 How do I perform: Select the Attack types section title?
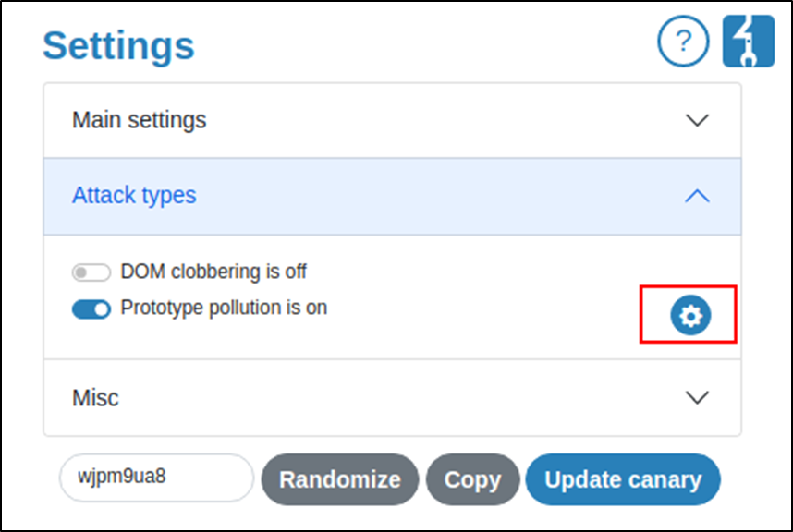(x=134, y=196)
